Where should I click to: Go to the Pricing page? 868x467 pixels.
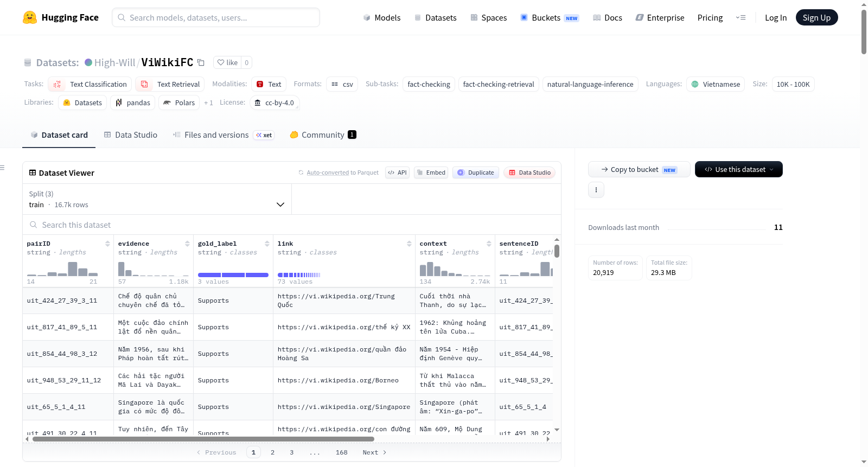pyautogui.click(x=710, y=17)
